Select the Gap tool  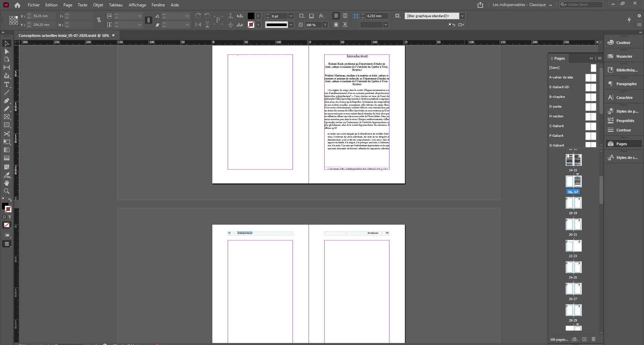[x=6, y=67]
